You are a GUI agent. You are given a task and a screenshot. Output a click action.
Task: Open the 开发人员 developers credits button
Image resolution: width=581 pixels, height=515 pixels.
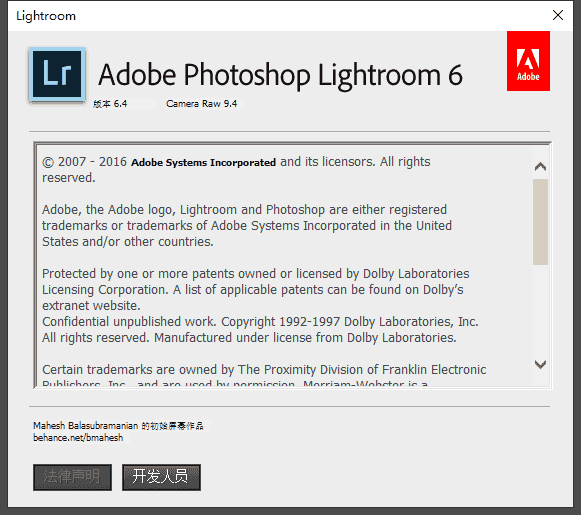click(161, 477)
